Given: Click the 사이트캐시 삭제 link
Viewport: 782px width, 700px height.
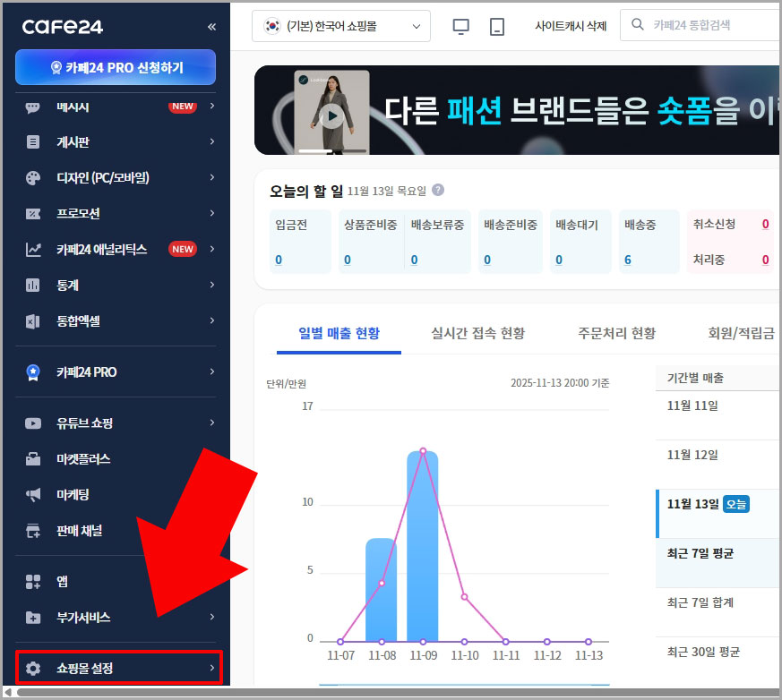Looking at the screenshot, I should [x=574, y=26].
